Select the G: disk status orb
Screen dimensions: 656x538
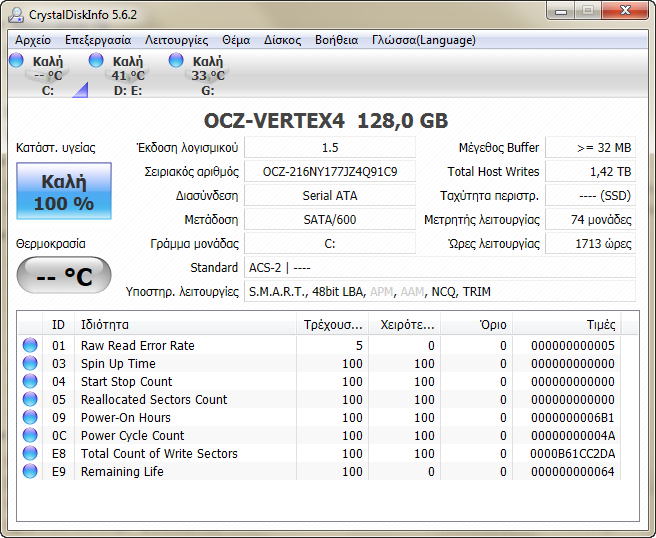pos(176,60)
